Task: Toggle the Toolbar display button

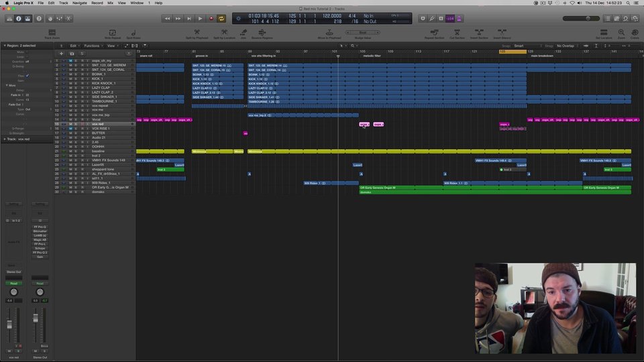Action: (x=28, y=19)
